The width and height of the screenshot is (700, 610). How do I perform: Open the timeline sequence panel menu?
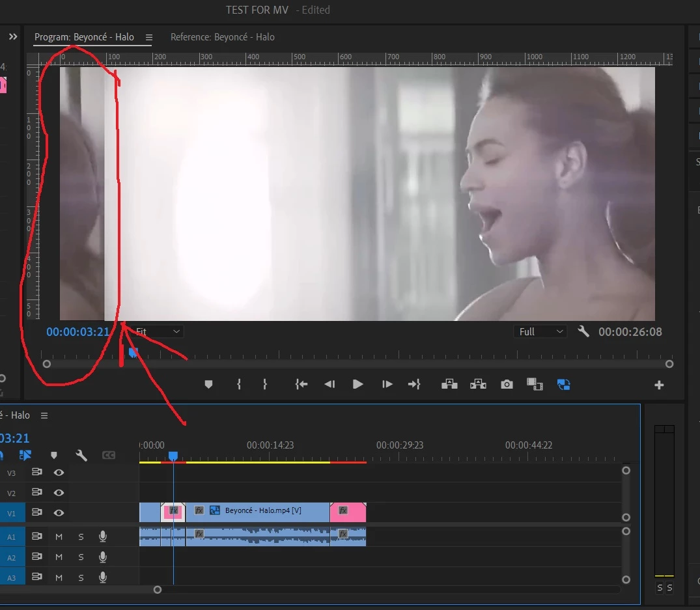click(x=44, y=415)
